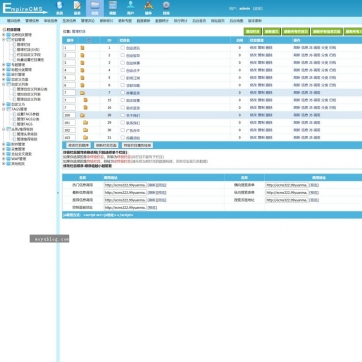The image size is (362, 362).
Task: Open 批量设置栏目属性 in the sidebar tree
Action: click(x=30, y=60)
